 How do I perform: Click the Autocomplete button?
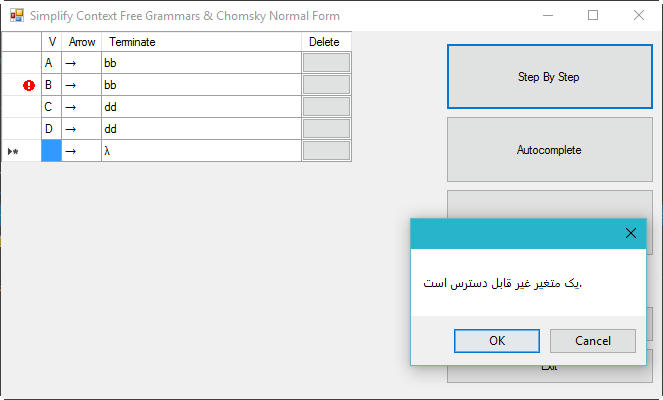(550, 150)
